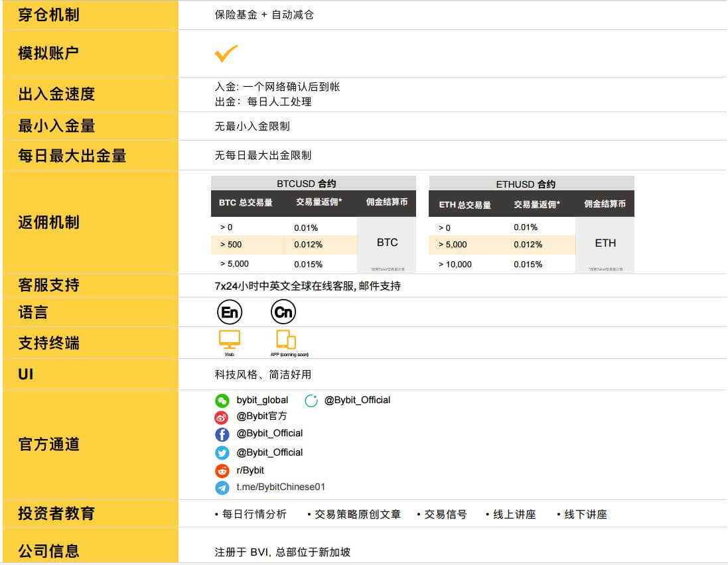Image resolution: width=728 pixels, height=565 pixels.
Task: Click the text 科技风格、简洁好用
Action: (x=263, y=375)
